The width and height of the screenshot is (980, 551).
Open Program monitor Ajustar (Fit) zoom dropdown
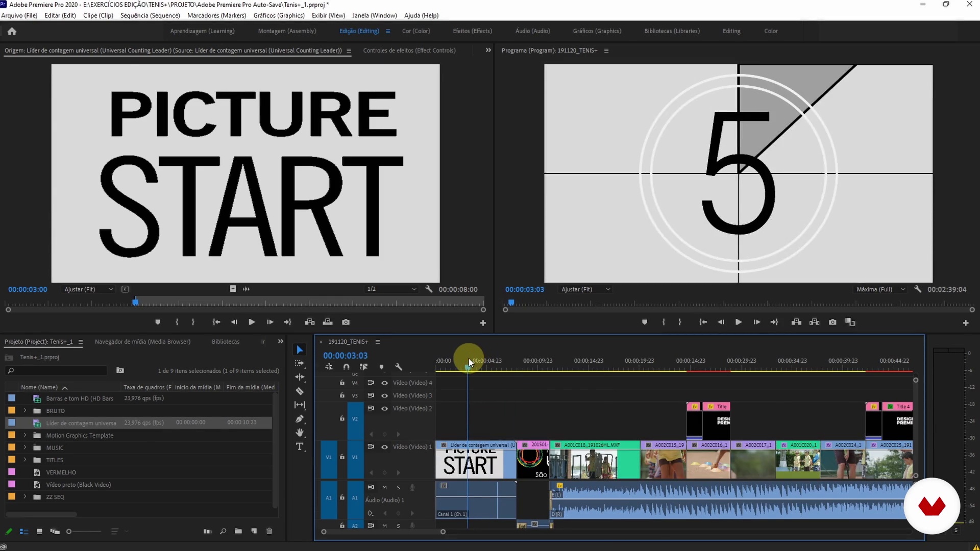point(585,289)
